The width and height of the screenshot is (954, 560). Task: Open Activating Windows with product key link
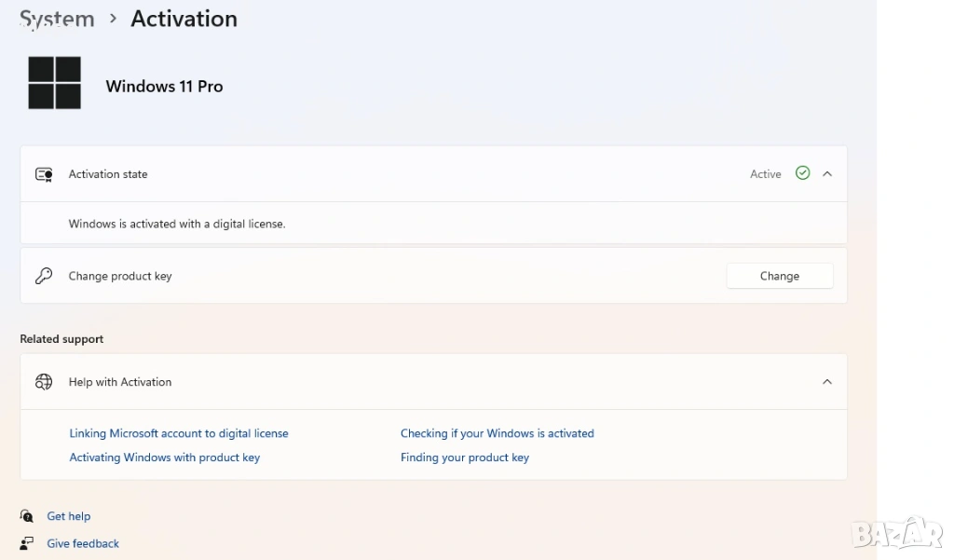point(165,458)
